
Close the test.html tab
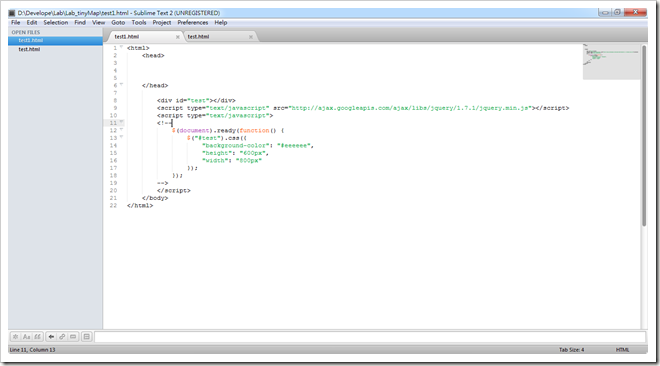(251, 37)
